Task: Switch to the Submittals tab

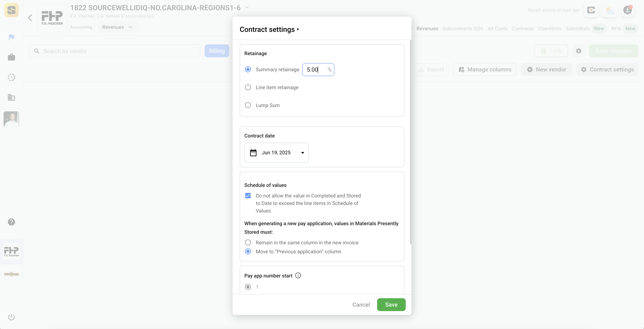Action: pos(577,28)
